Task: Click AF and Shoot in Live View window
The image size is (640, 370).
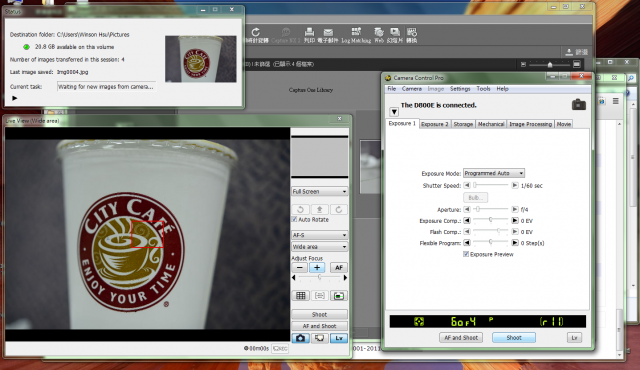Action: (x=320, y=326)
